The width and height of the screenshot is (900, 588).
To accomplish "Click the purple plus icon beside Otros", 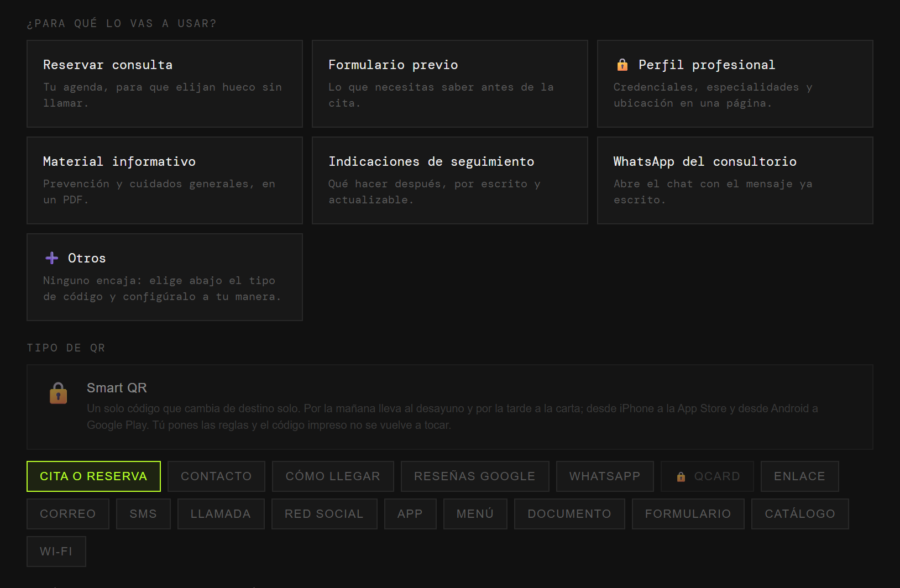I will pyautogui.click(x=52, y=258).
